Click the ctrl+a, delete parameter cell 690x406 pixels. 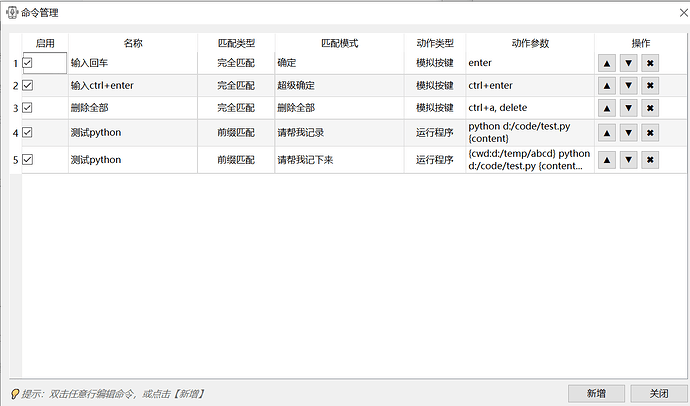pos(530,108)
